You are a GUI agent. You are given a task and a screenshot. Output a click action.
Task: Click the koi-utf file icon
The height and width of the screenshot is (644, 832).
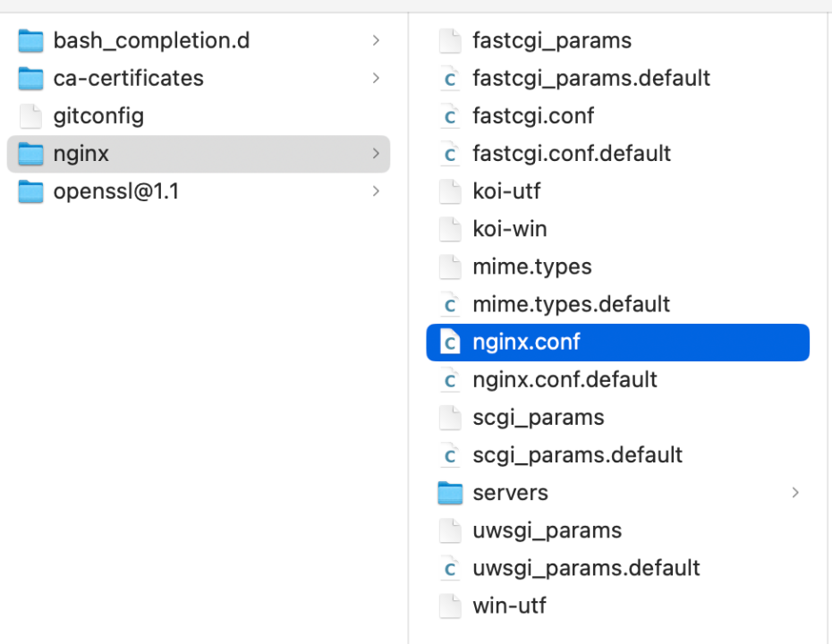450,191
